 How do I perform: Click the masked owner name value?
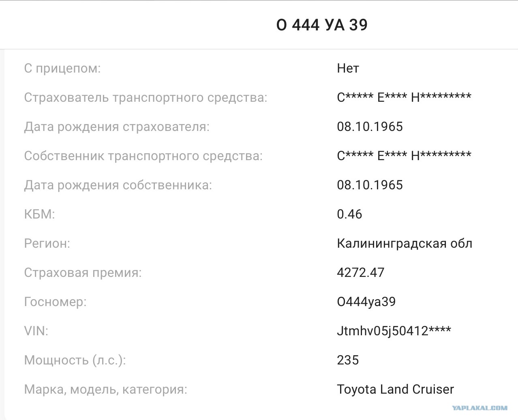(404, 156)
